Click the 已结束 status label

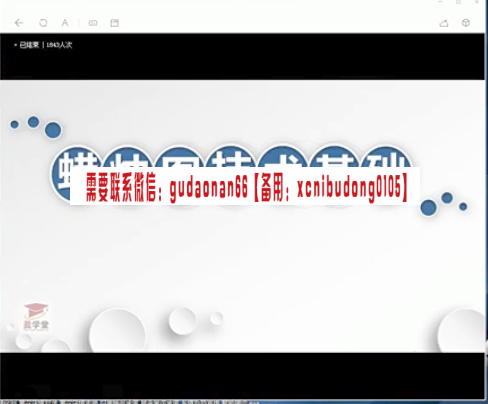coord(29,45)
